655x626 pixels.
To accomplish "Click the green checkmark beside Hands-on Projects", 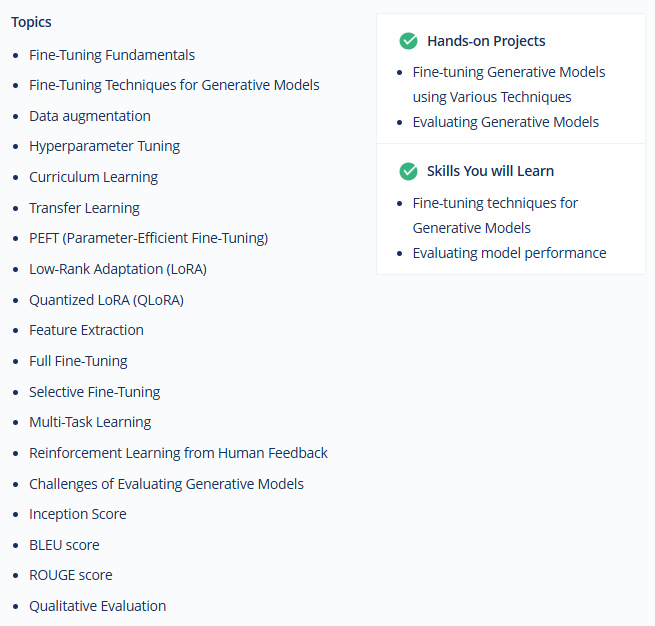I will point(408,41).
